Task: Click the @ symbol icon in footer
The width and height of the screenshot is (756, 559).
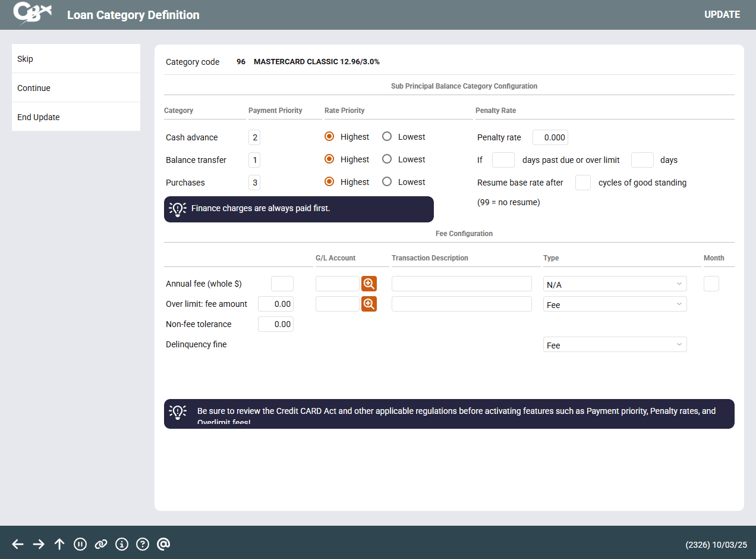Action: coord(164,544)
